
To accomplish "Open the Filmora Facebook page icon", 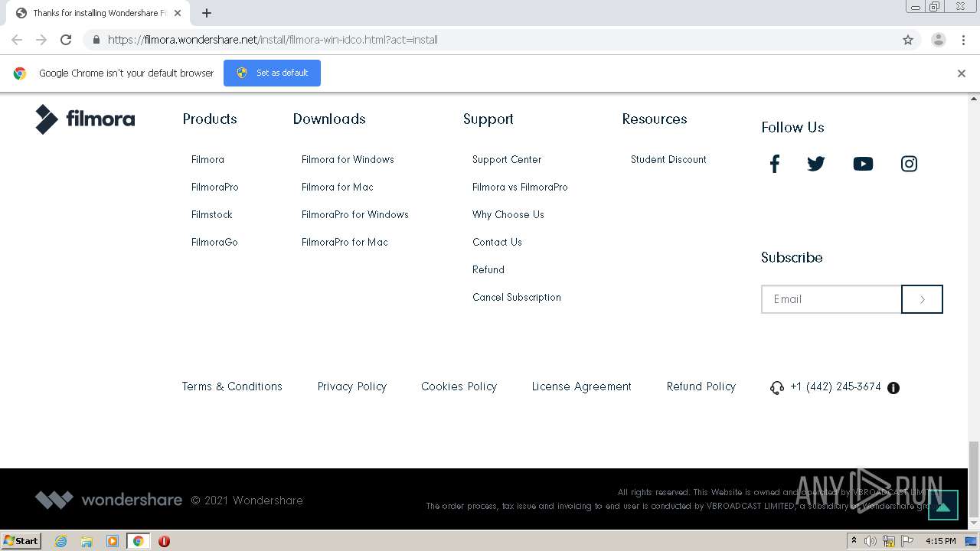I will tap(774, 164).
